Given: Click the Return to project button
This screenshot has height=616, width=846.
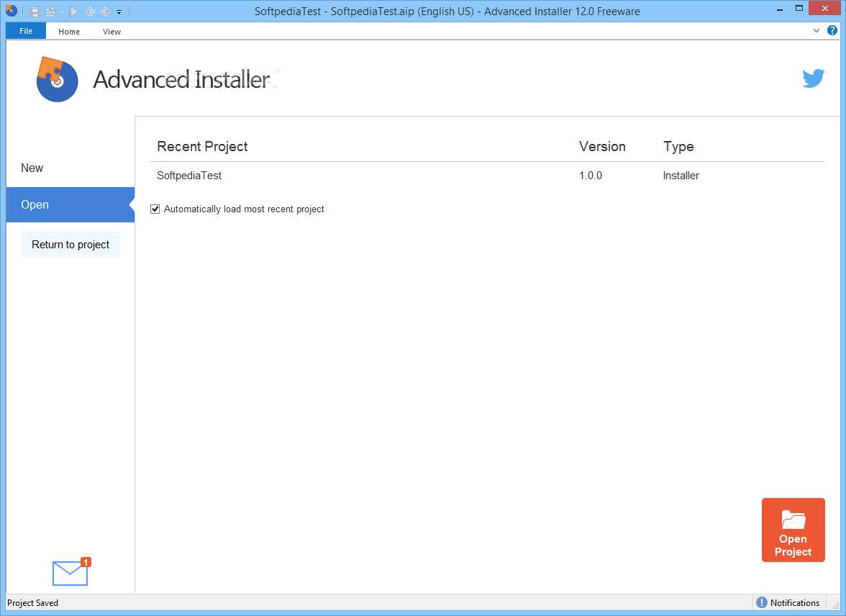Looking at the screenshot, I should tap(70, 245).
